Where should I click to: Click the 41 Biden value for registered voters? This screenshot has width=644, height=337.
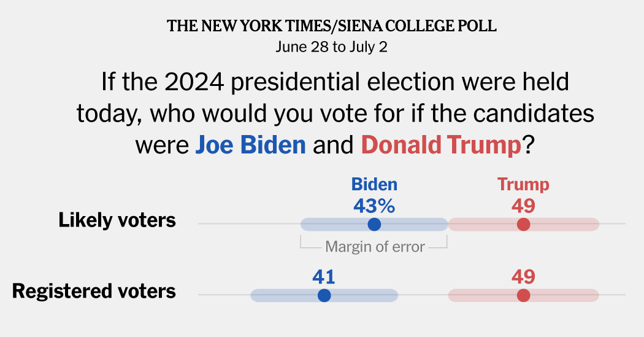[x=324, y=277]
